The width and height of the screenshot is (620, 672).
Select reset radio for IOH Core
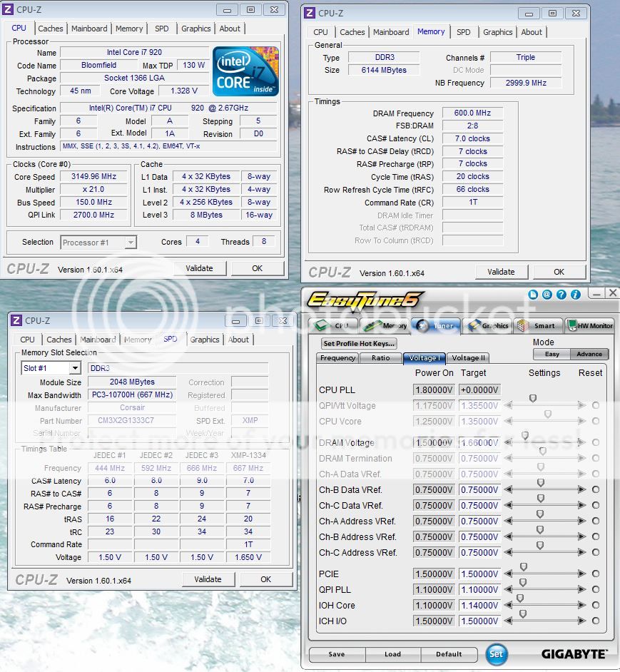pyautogui.click(x=596, y=605)
